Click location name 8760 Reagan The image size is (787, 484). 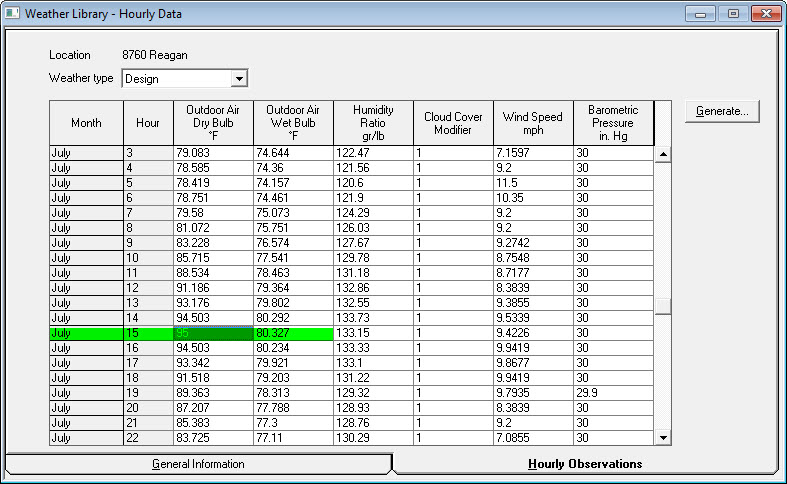click(x=155, y=55)
